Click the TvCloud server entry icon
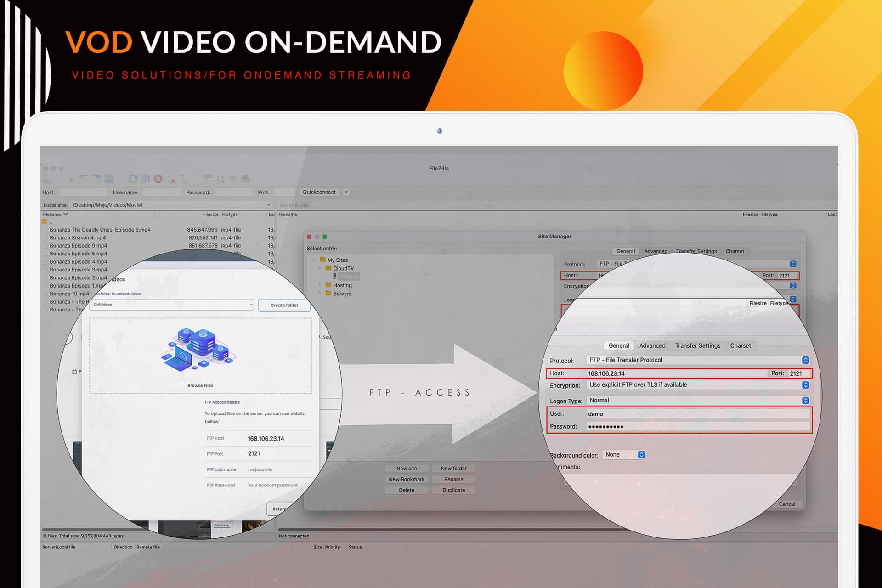 335,277
